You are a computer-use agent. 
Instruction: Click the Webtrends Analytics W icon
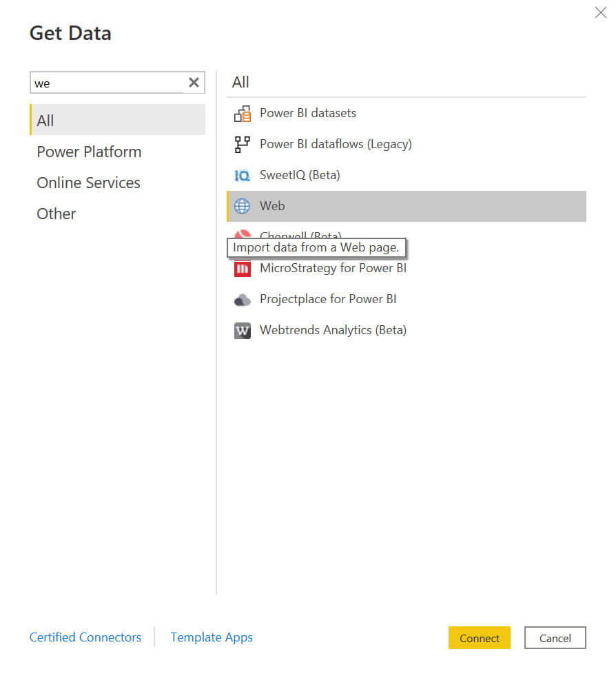coord(243,331)
